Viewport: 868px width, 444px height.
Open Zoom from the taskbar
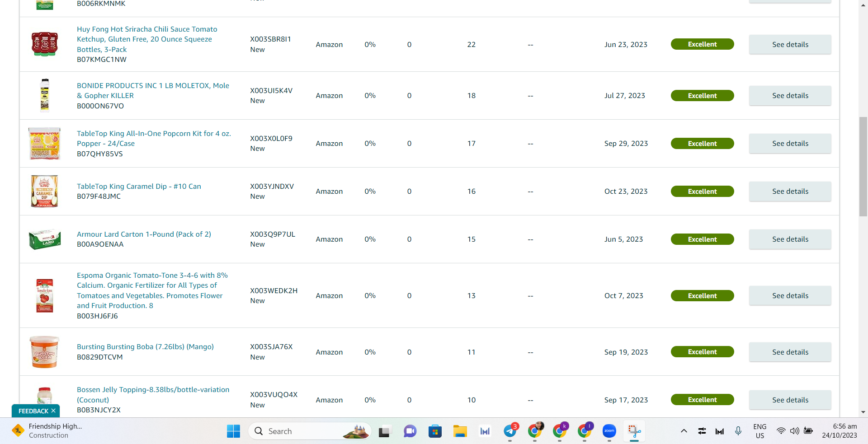609,431
